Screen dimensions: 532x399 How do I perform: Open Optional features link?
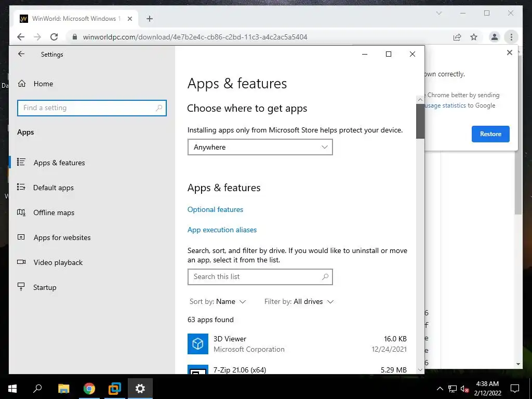pyautogui.click(x=215, y=209)
